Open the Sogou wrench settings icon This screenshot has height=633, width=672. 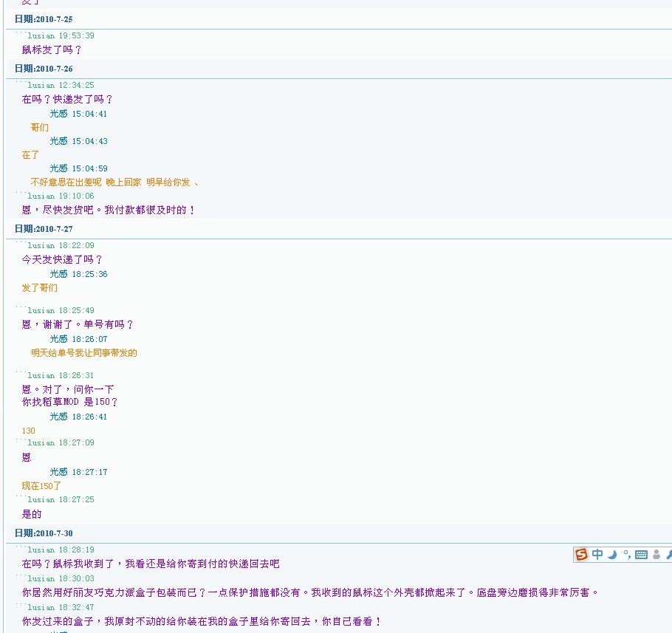coord(668,555)
